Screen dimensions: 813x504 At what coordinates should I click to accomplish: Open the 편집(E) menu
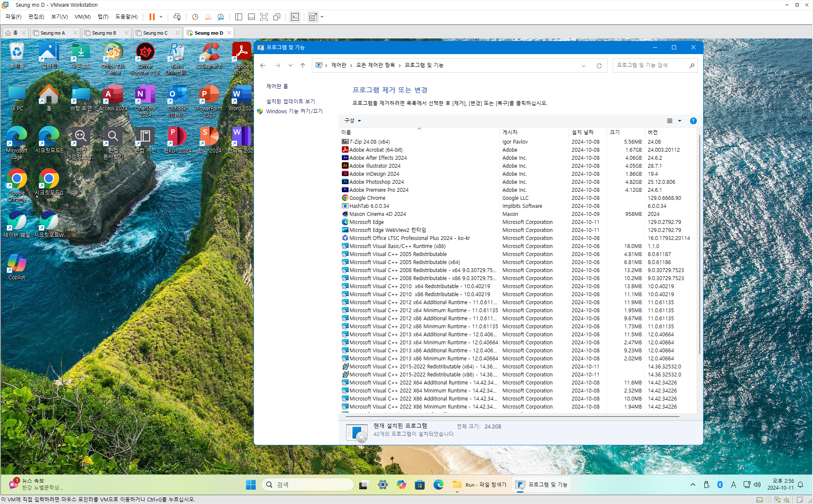click(36, 17)
